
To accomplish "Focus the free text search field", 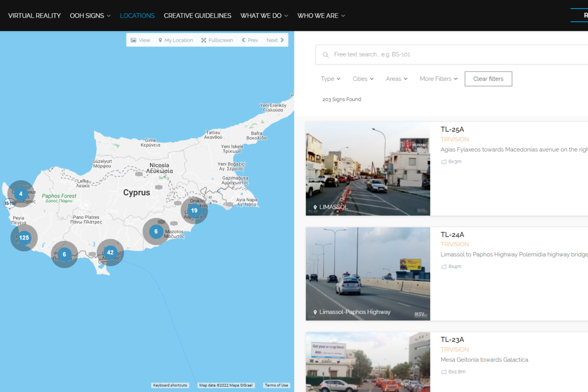I will pyautogui.click(x=452, y=55).
